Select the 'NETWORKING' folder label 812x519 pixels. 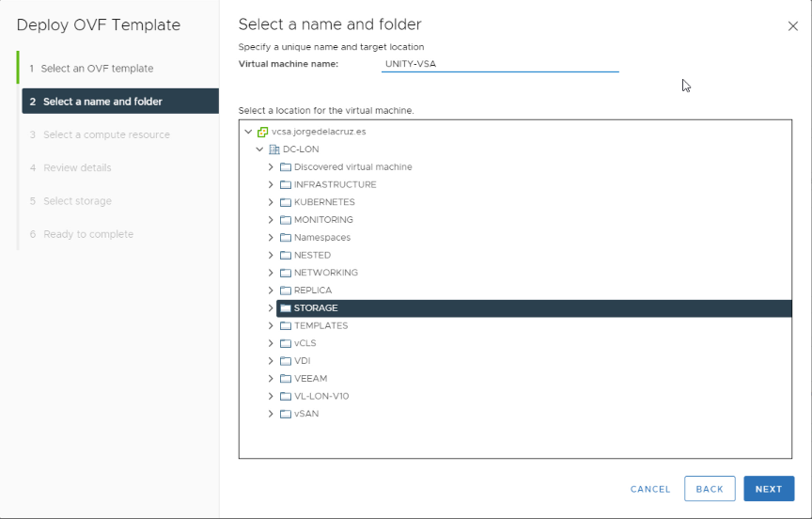pos(326,273)
